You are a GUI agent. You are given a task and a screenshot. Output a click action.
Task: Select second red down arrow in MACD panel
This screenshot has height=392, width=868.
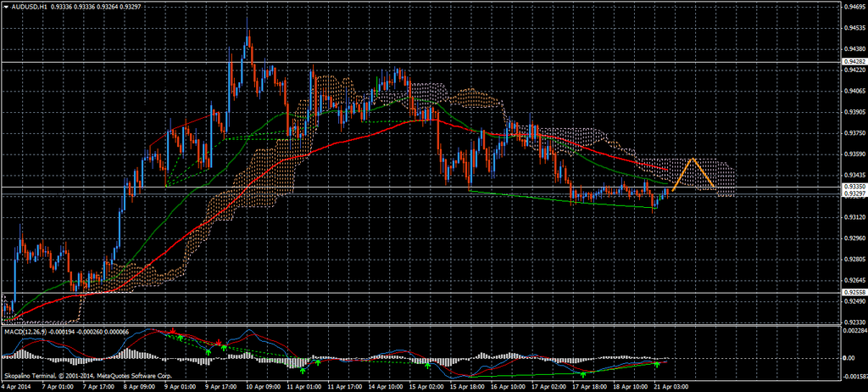pyautogui.click(x=219, y=342)
